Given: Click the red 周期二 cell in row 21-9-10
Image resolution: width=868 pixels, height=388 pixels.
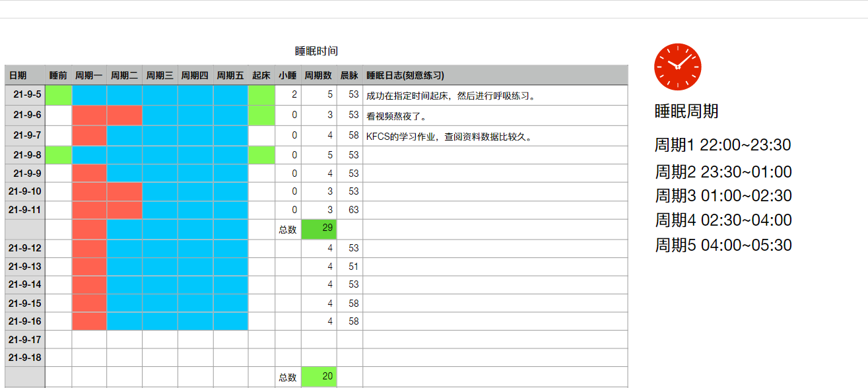Looking at the screenshot, I should (x=124, y=191).
